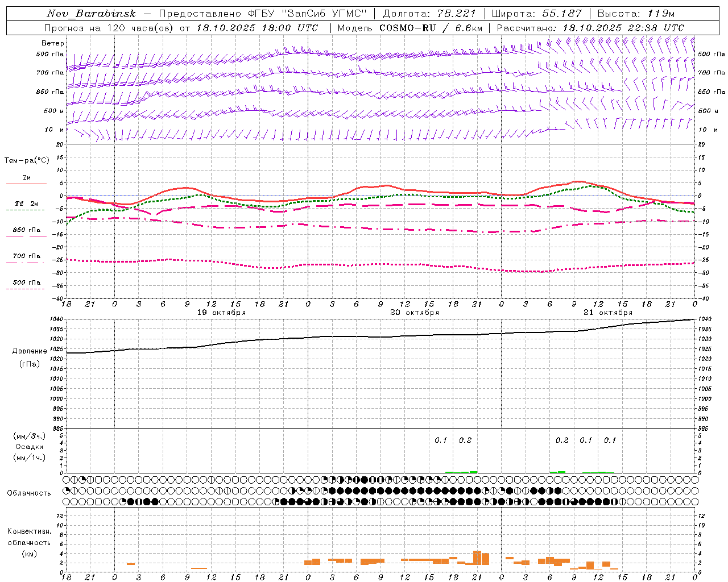
Task: Select the Широта: 55.187 header value
Action: click(x=536, y=14)
